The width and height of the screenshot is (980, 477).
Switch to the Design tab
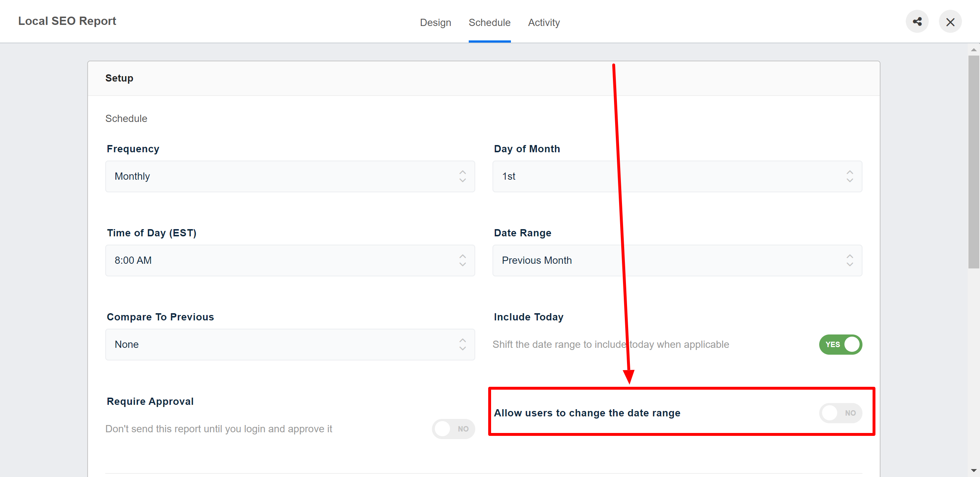tap(435, 22)
